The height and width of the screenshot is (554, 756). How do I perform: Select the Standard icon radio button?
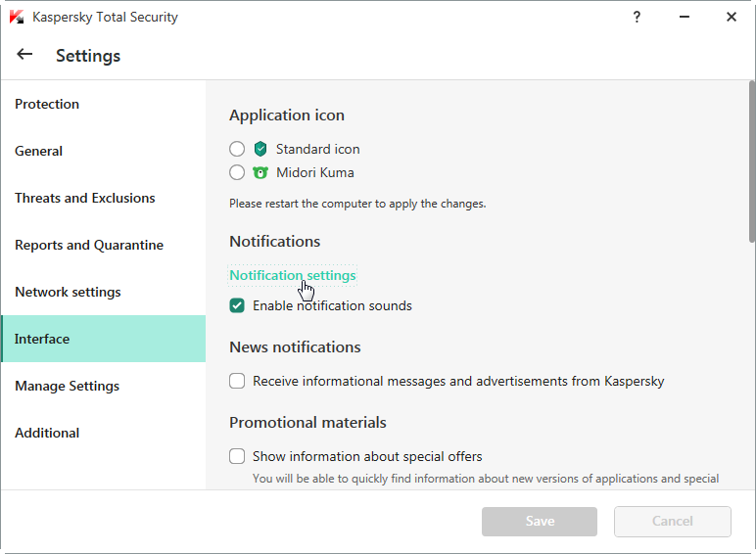pos(237,149)
